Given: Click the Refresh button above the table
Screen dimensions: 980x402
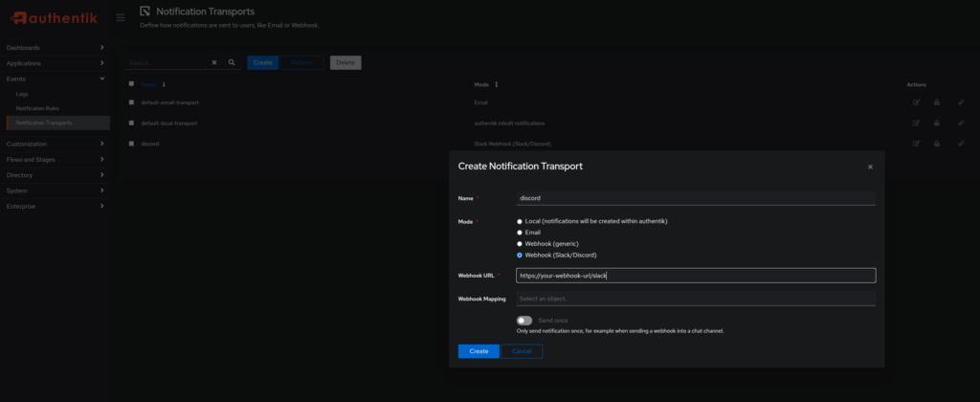Looking at the screenshot, I should pyautogui.click(x=301, y=62).
